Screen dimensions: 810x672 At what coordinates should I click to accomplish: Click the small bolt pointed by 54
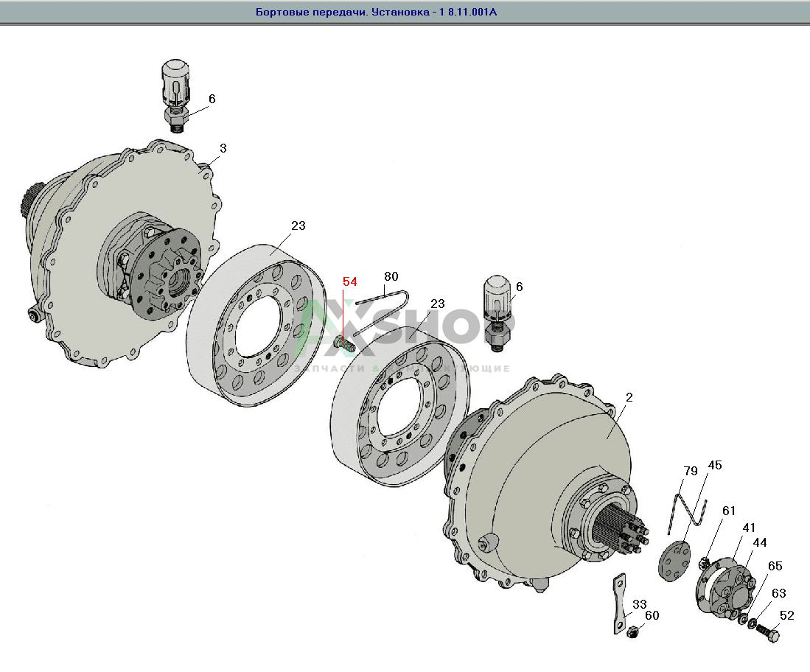tap(345, 343)
